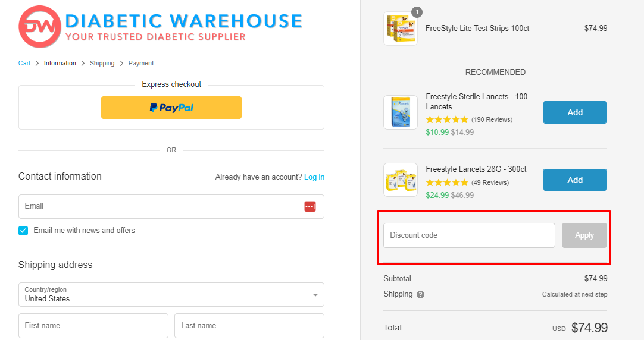The height and width of the screenshot is (340, 644).
Task: Click the $24.99 sale price
Action: (437, 195)
